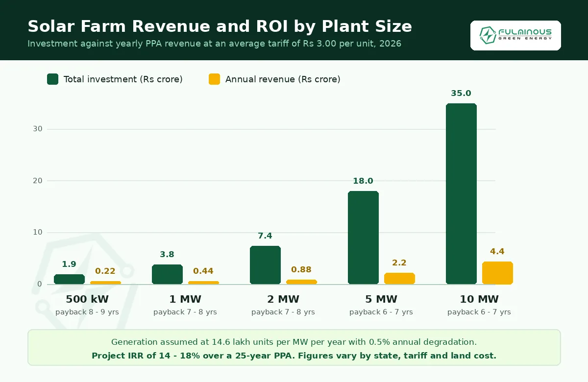588x382 pixels.
Task: Click the 2 MW green investment bar
Action: point(265,265)
